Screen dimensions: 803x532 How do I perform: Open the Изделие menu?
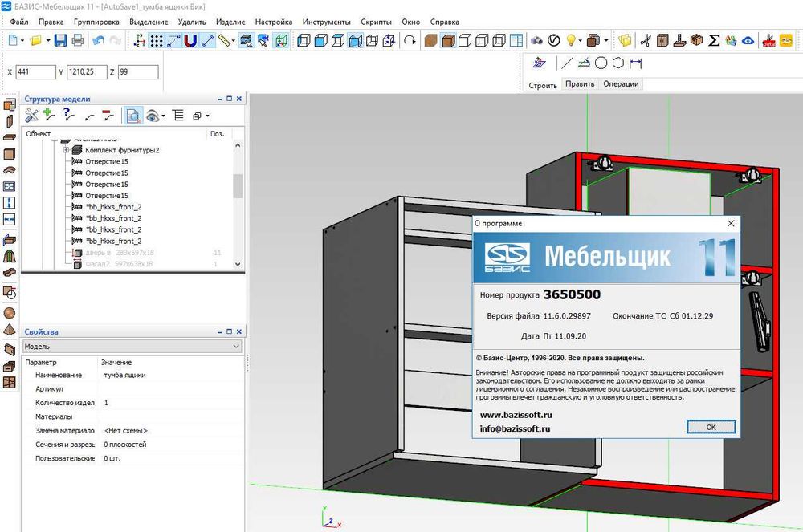pyautogui.click(x=230, y=22)
